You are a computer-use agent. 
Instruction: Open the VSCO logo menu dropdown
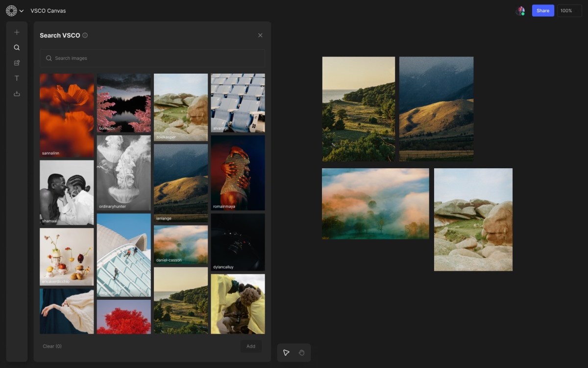click(x=11, y=10)
